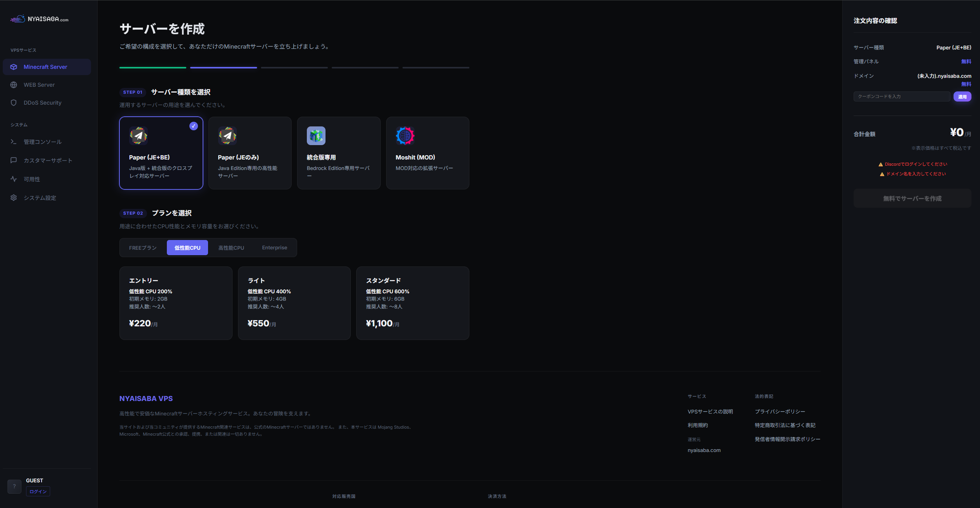This screenshot has height=508, width=980.
Task: Focus the クーポンコードを入力 field
Action: click(902, 96)
